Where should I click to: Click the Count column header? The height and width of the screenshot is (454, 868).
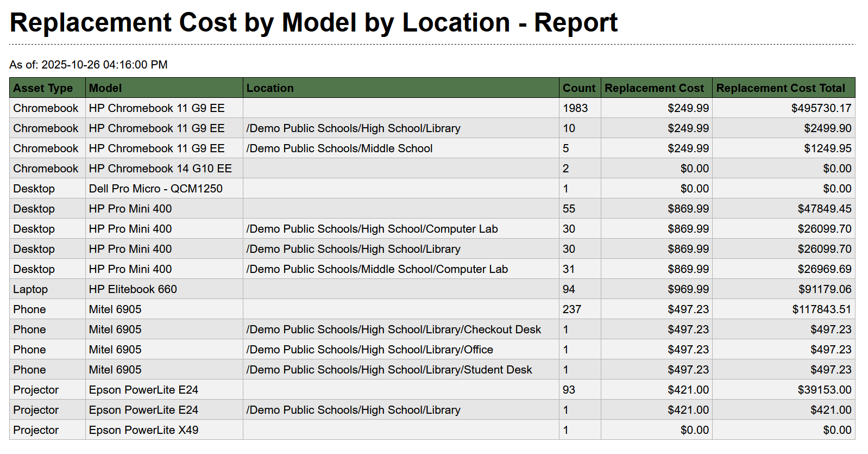tap(579, 88)
